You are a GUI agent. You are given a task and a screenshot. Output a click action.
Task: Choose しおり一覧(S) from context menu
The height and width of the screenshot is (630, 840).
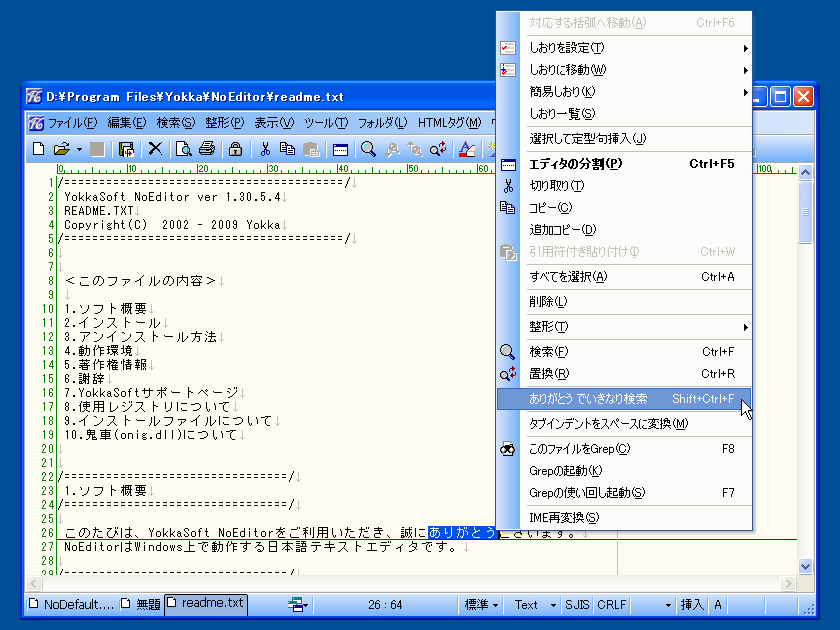625,114
